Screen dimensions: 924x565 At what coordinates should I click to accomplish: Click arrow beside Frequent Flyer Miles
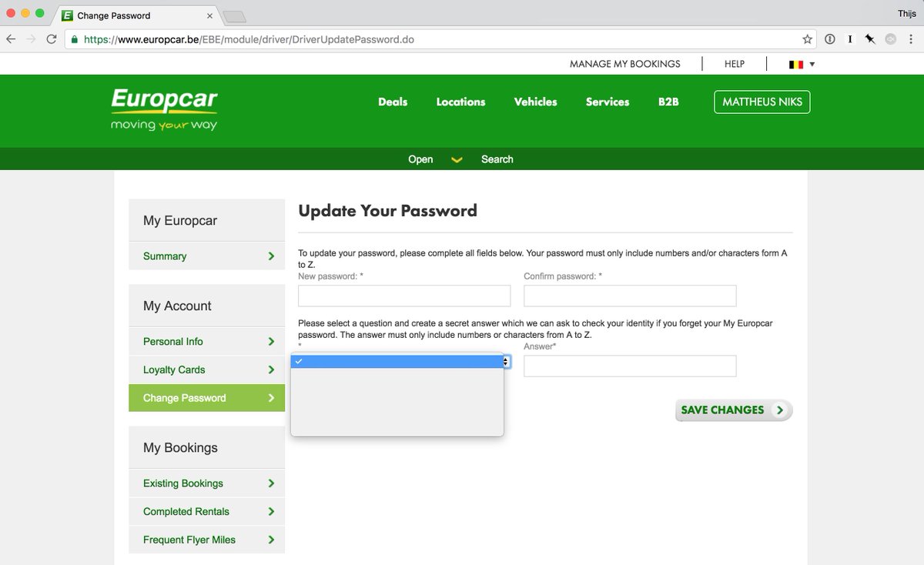point(271,540)
